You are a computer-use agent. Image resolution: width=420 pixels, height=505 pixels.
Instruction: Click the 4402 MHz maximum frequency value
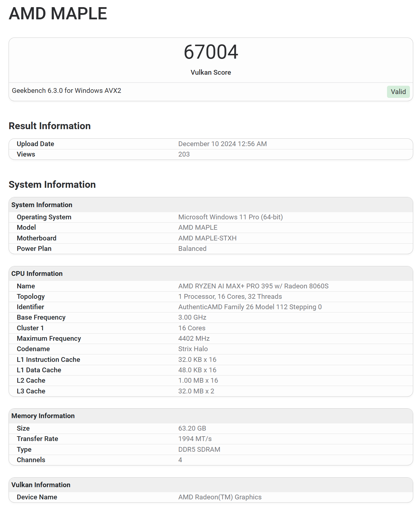194,338
